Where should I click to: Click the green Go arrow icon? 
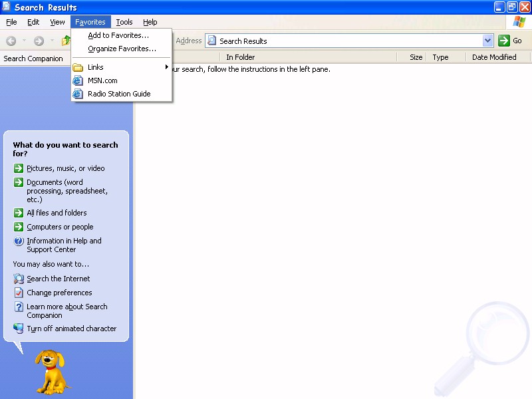(x=504, y=41)
